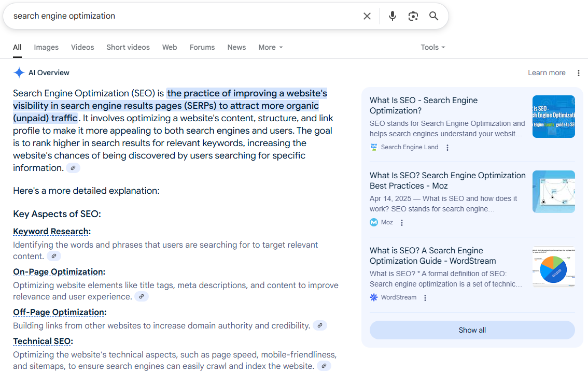Open the Tools dropdown
This screenshot has width=588, height=372.
coord(433,47)
